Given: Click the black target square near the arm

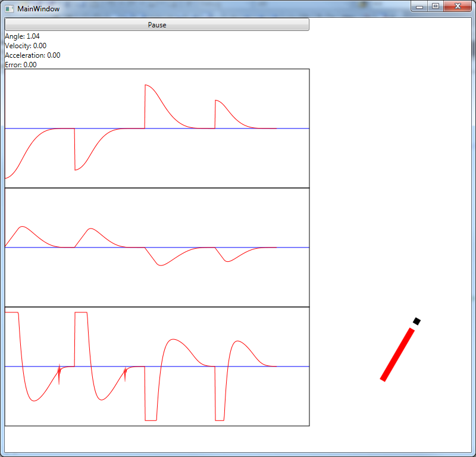Looking at the screenshot, I should pos(416,321).
